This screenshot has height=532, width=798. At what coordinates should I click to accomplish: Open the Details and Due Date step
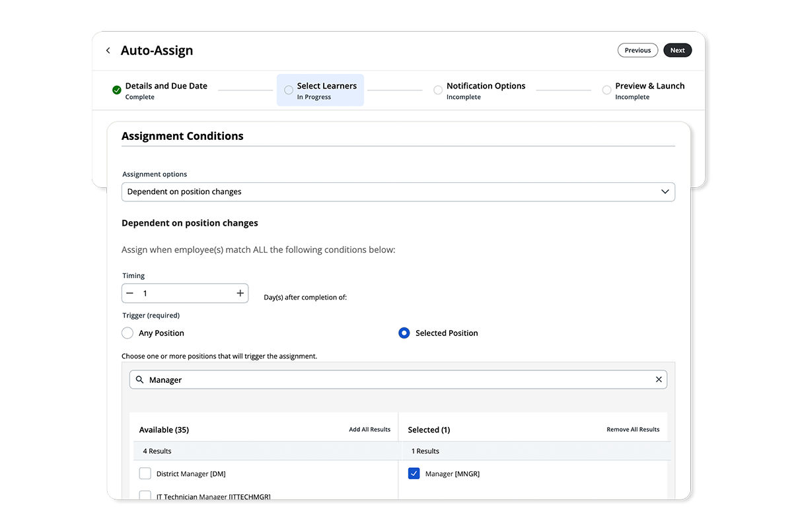click(x=160, y=90)
